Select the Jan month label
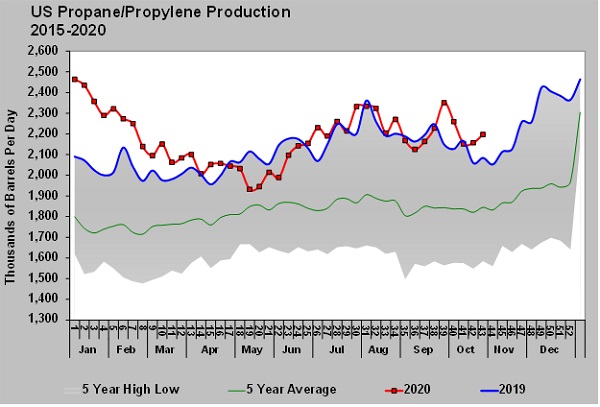Viewport: 600px width, 407px height. click(87, 353)
